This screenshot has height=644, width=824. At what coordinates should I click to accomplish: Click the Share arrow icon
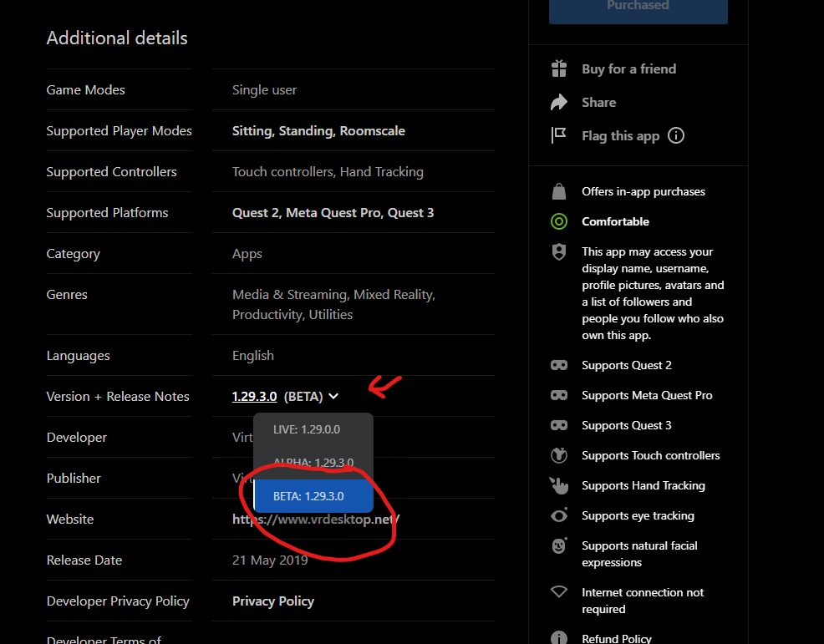[x=559, y=102]
